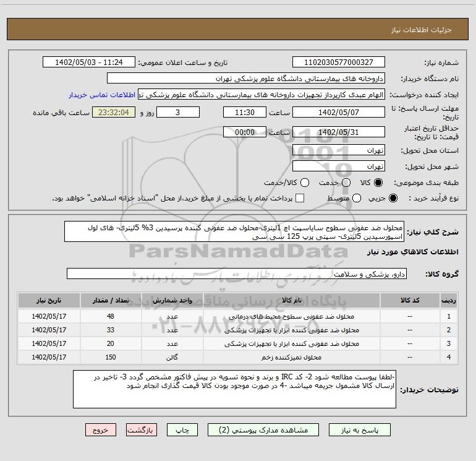Select the کالا radio button
Image resolution: width=476 pixels, height=461 pixels.
point(378,183)
